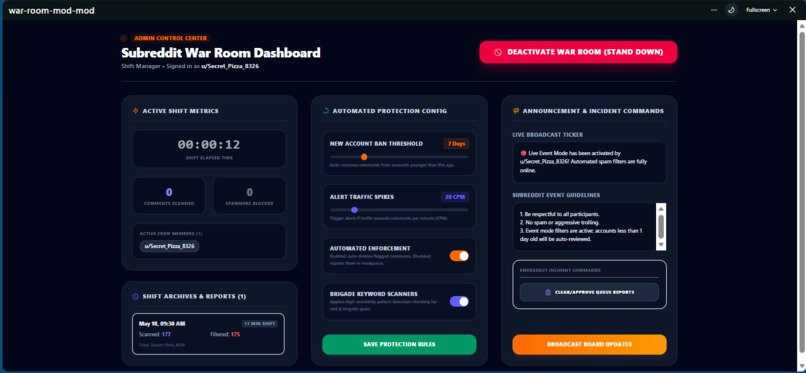Click the Shift Archives & Reports clock icon
The image size is (806, 373).
pos(136,296)
